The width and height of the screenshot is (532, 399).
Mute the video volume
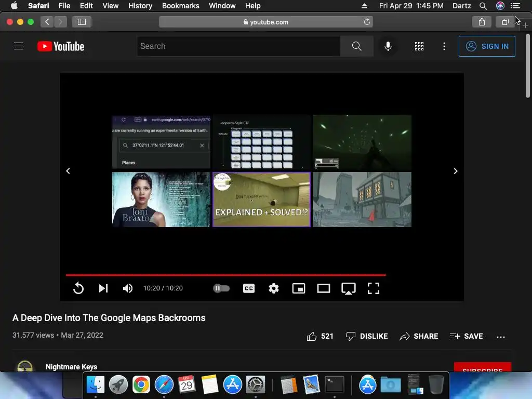click(128, 288)
